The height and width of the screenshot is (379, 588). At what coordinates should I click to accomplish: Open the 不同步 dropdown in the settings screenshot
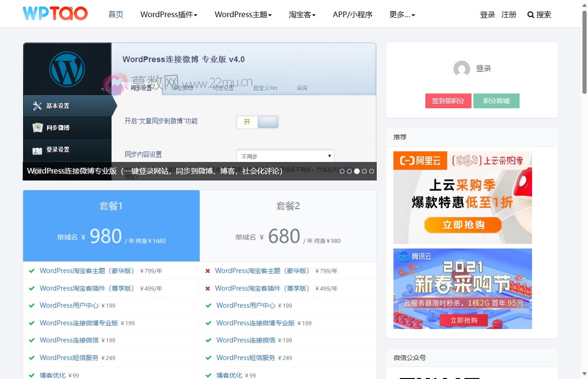click(x=285, y=155)
